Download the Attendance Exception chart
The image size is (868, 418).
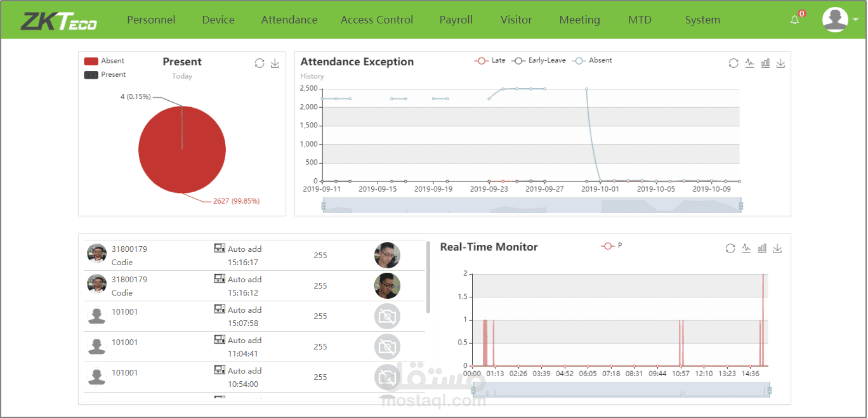click(780, 63)
